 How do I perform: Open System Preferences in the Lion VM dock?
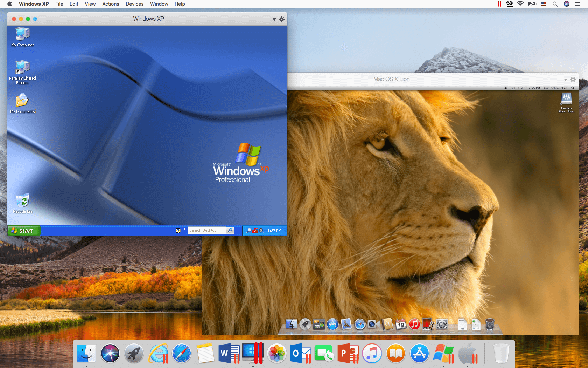442,324
